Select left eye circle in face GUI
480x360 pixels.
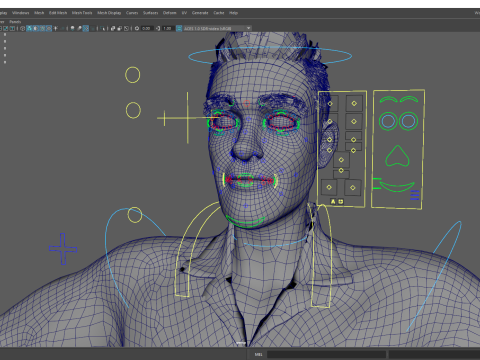[x=388, y=121]
